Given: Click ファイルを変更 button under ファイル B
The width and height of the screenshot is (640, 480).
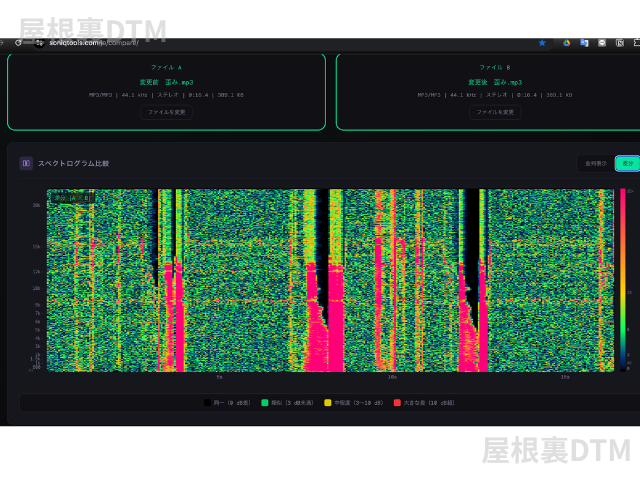Looking at the screenshot, I should (495, 112).
